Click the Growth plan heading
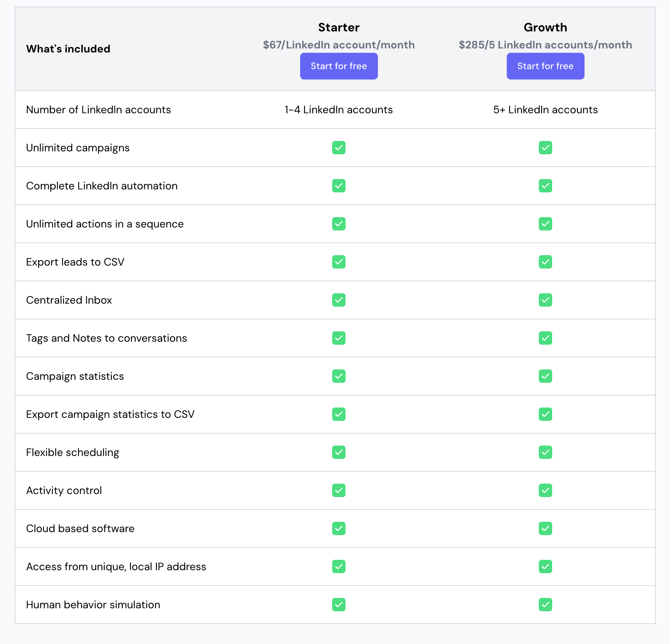This screenshot has height=644, width=671. (x=545, y=27)
